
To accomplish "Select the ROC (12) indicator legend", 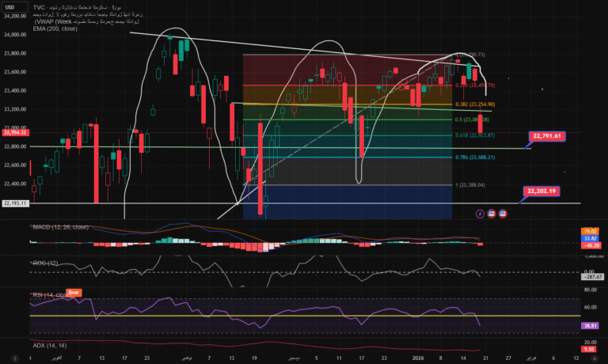I will click(45, 262).
